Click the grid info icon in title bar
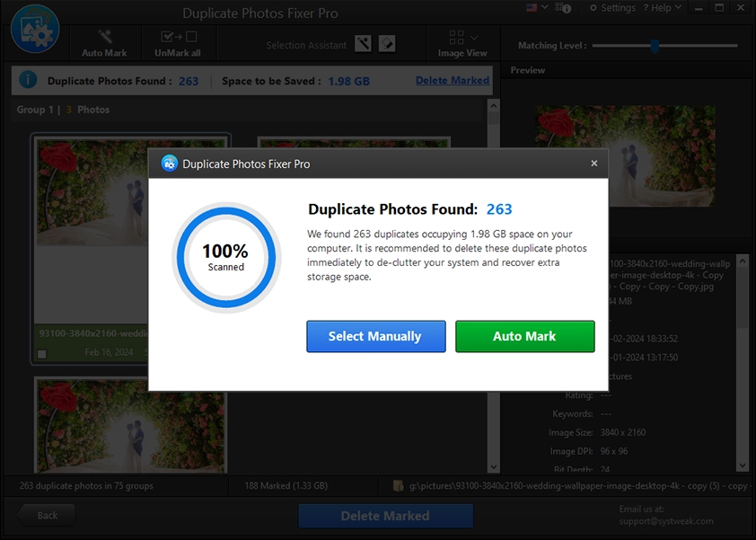This screenshot has height=540, width=756. [563, 8]
